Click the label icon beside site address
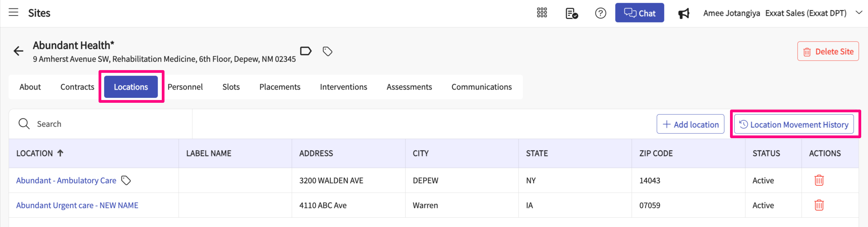This screenshot has width=868, height=227. click(306, 51)
